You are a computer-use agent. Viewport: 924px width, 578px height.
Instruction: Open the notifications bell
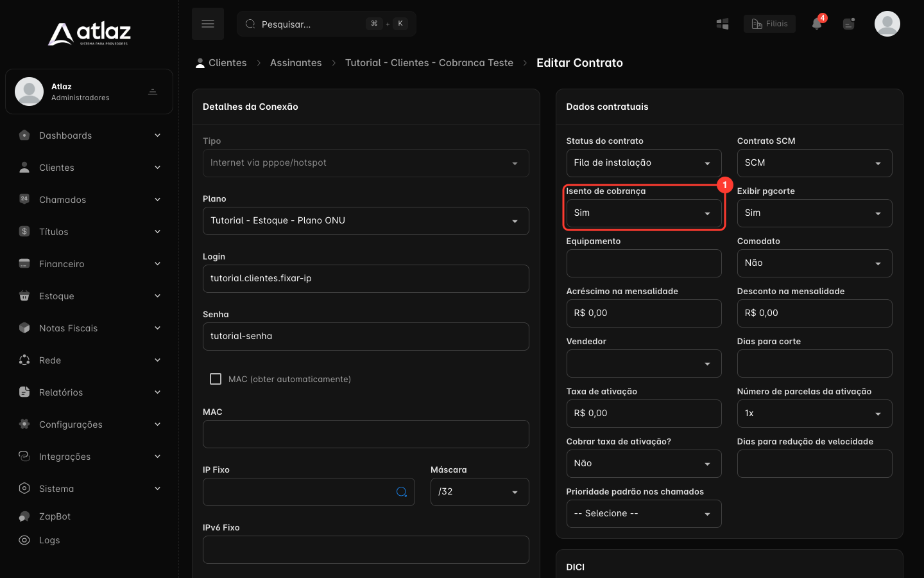click(x=817, y=24)
